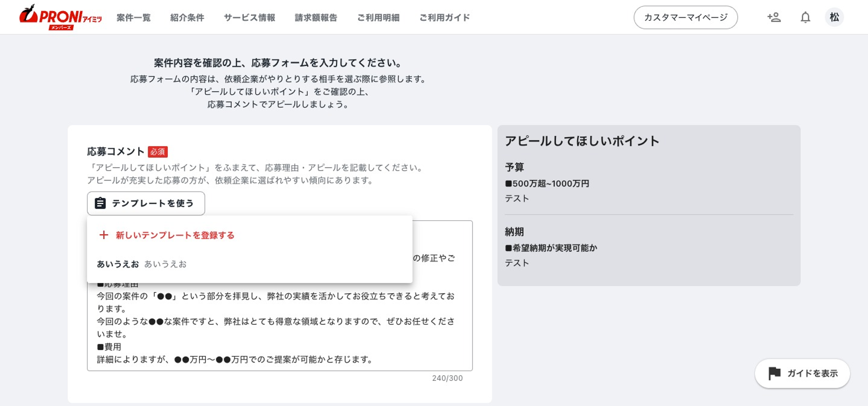Screen dimensions: 868x406
Task: Open the notifications bell
Action: point(805,17)
